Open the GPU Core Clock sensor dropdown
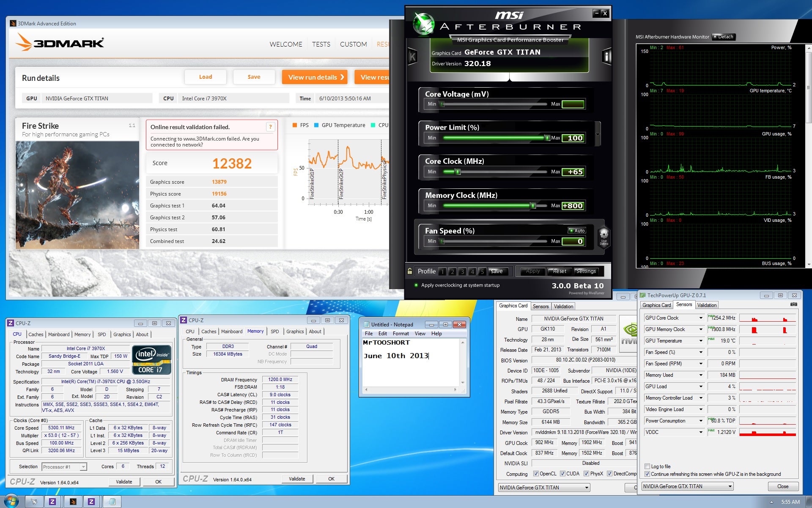Screen dimensions: 812x508 coord(701,318)
